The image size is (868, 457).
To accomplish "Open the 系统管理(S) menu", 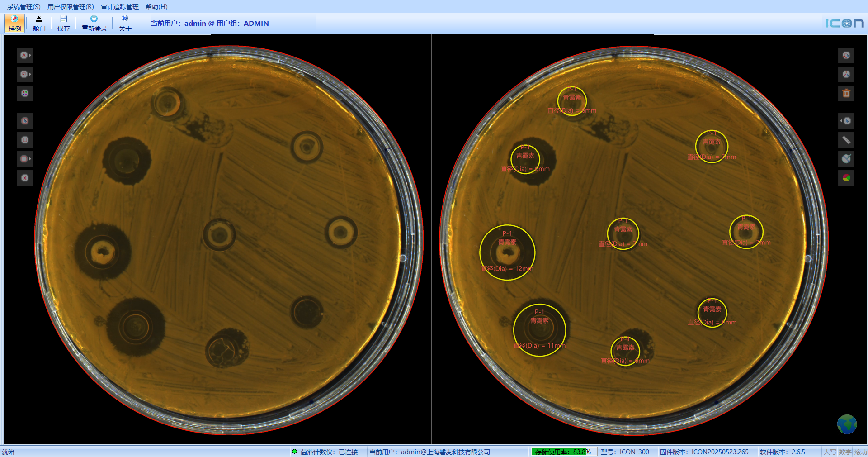I will (24, 7).
